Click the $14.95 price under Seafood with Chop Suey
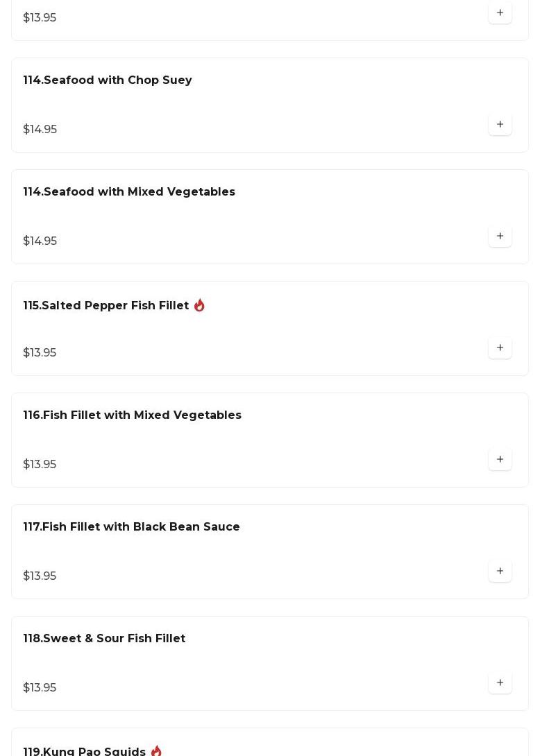This screenshot has height=756, width=540. pos(40,130)
